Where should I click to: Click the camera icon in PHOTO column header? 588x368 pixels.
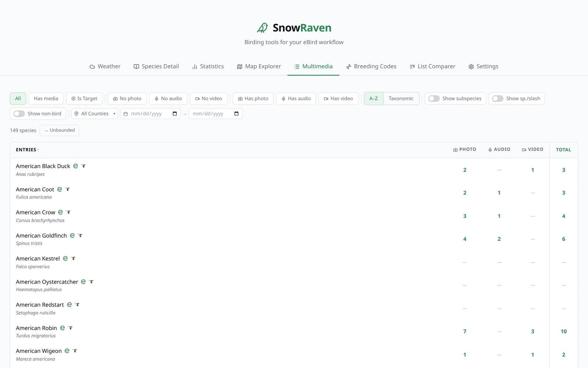coord(455,150)
